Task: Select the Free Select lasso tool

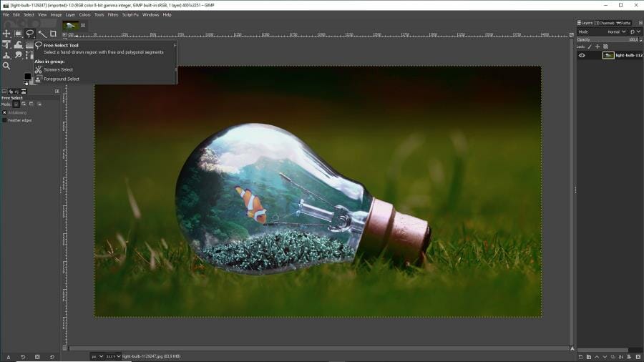Action: coord(29,33)
